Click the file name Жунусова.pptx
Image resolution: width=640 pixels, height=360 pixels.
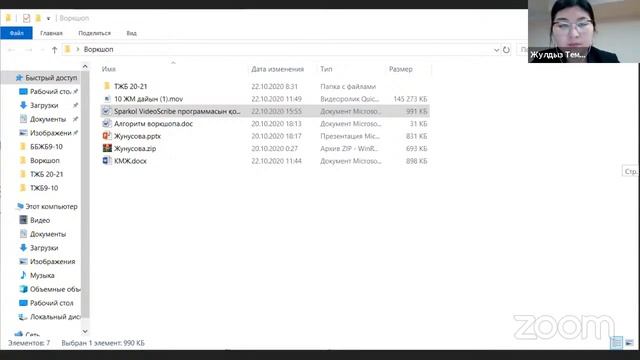pyautogui.click(x=138, y=136)
